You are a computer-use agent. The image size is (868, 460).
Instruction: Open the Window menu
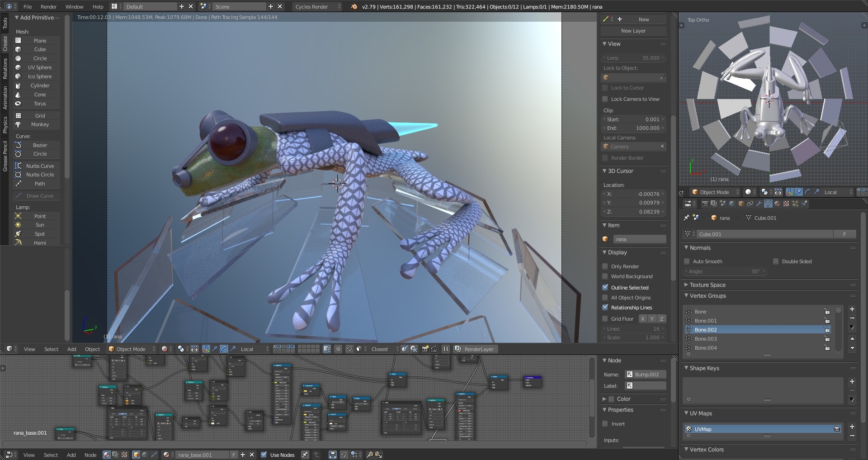click(74, 6)
